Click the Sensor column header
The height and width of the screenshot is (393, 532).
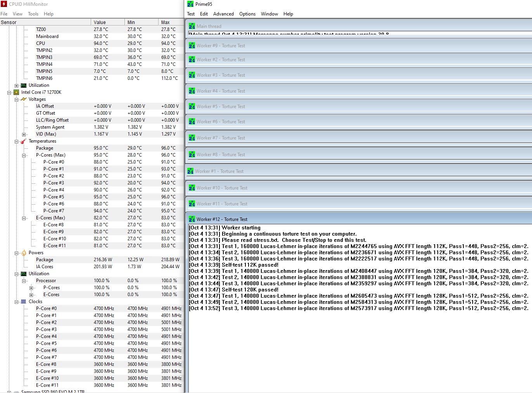pos(45,22)
